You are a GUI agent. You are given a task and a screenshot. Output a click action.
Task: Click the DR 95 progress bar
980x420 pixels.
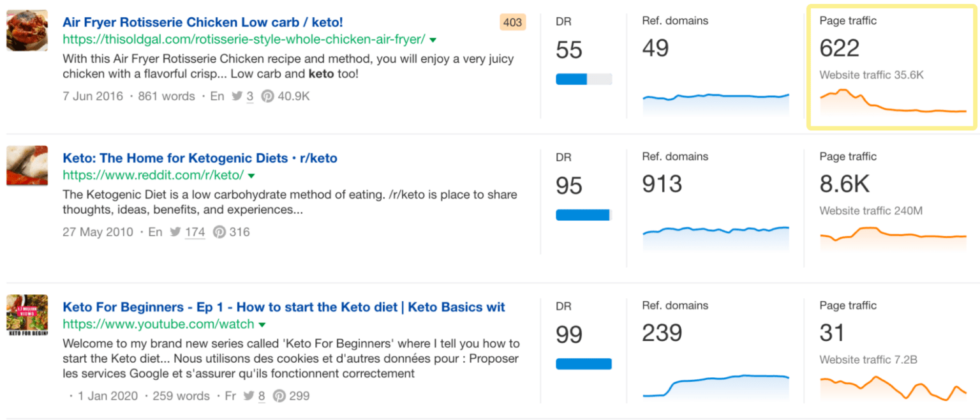tap(583, 215)
